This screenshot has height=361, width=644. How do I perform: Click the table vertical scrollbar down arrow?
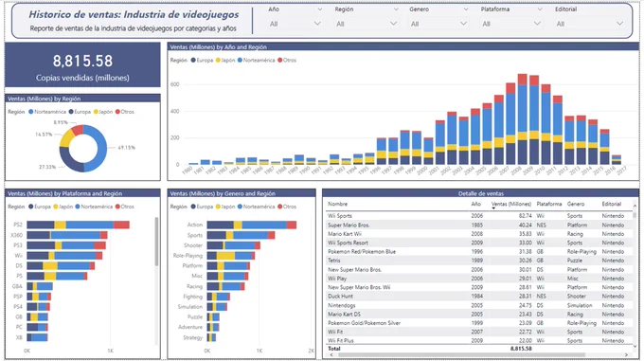635,347
